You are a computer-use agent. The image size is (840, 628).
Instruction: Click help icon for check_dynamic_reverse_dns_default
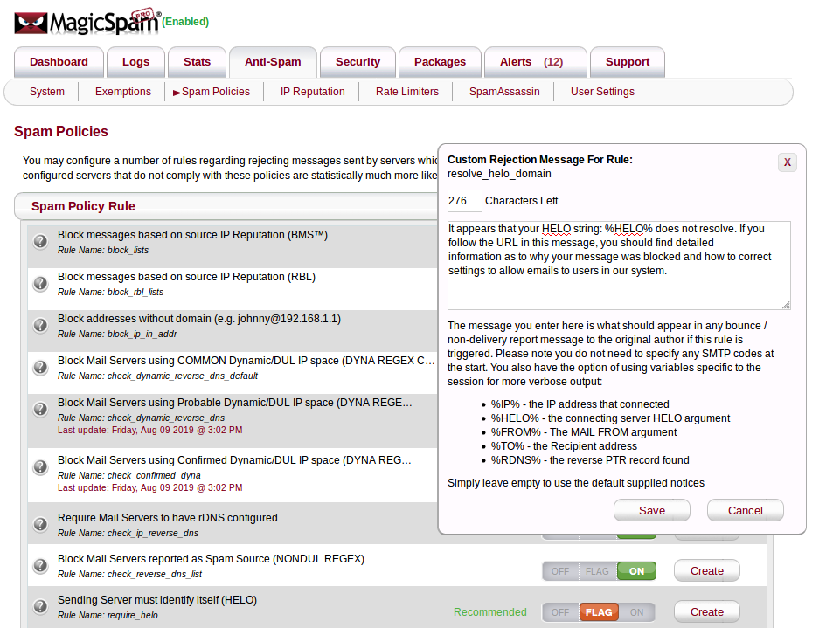pyautogui.click(x=40, y=368)
